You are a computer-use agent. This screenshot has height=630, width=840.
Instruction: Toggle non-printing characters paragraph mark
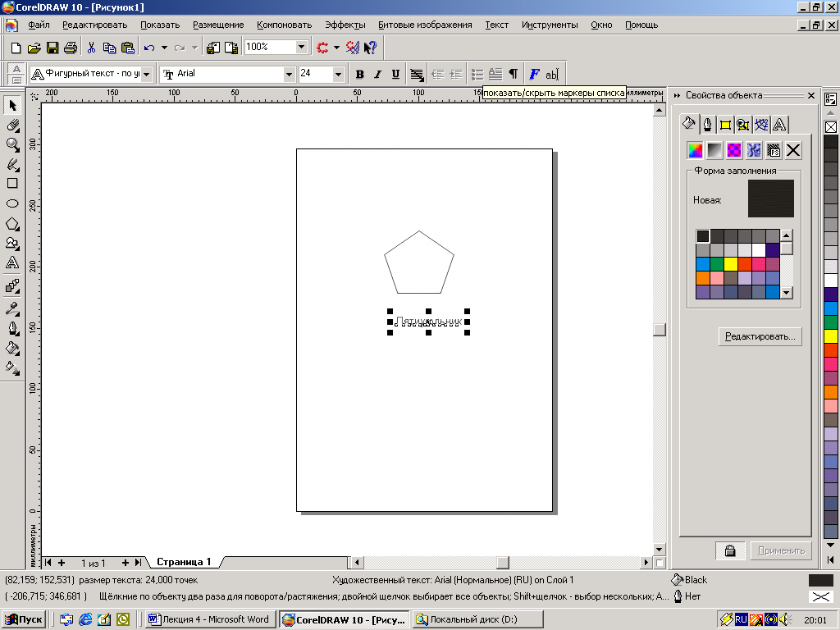514,74
